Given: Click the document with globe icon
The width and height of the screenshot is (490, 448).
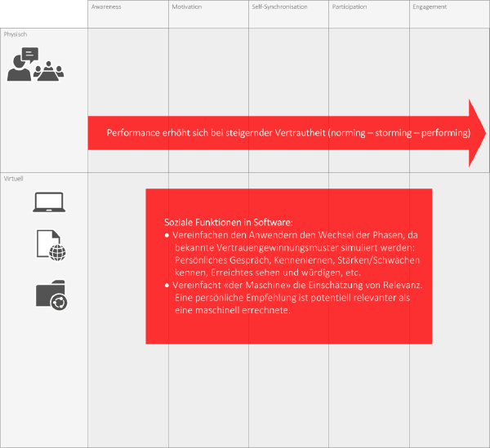Looking at the screenshot, I should (x=51, y=246).
